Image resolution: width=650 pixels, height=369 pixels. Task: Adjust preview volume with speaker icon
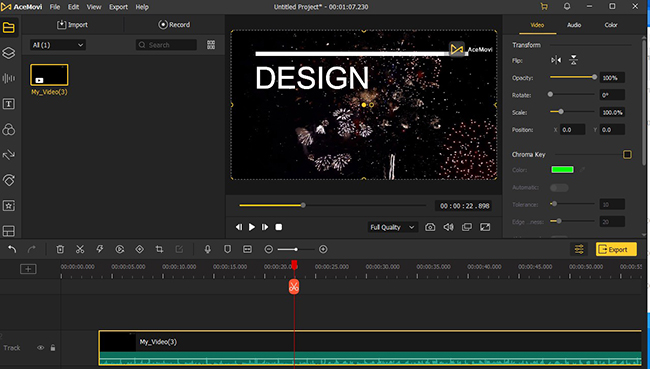point(449,227)
